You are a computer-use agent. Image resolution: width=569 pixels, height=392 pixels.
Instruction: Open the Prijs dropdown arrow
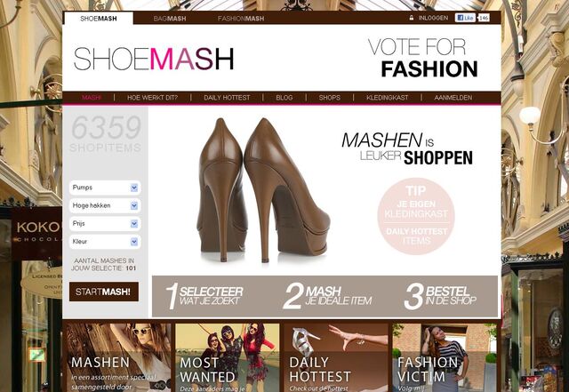pos(134,224)
